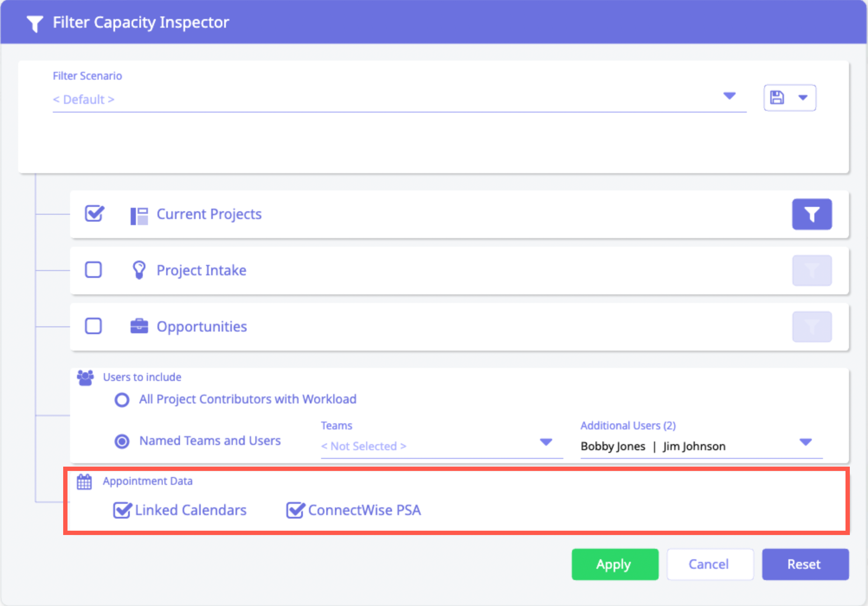Screen dimensions: 868x606
Task: Uncheck the Current Projects checkbox
Action: (94, 214)
